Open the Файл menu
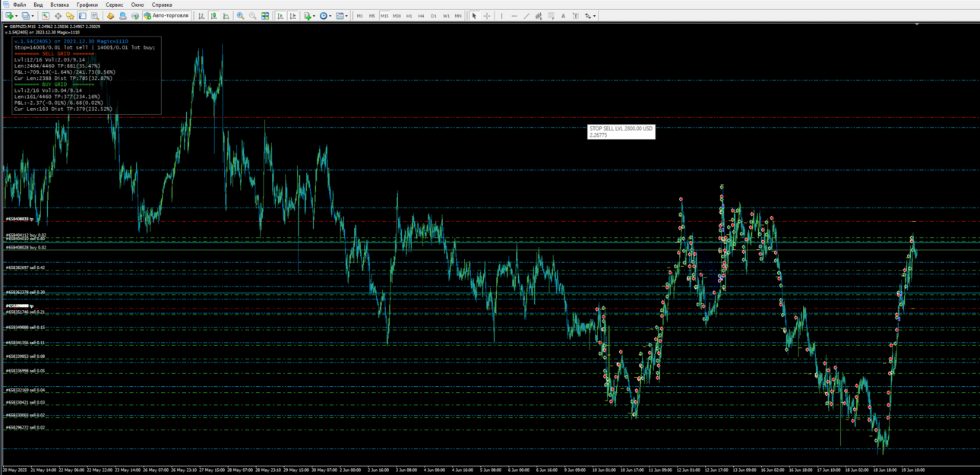Image resolution: width=980 pixels, height=475 pixels. tap(19, 5)
